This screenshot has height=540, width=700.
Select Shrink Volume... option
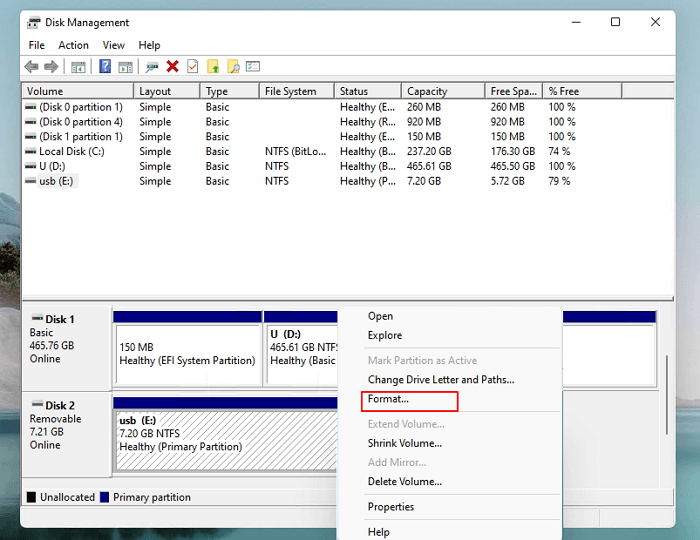(404, 443)
